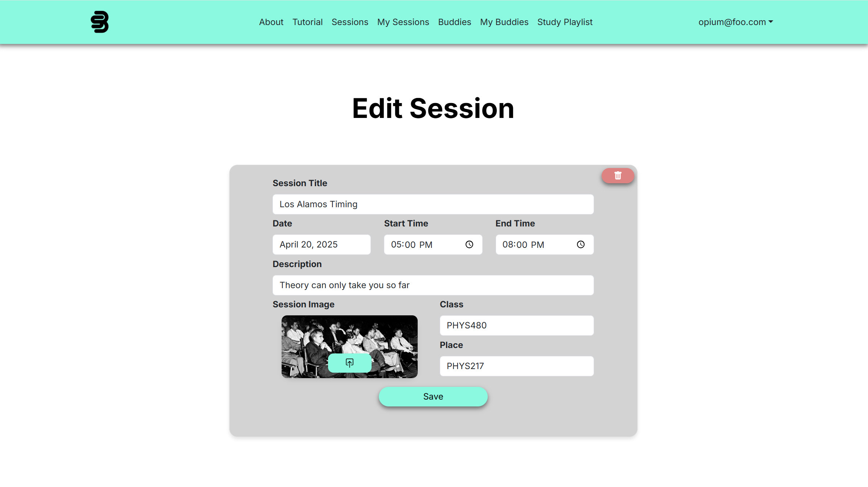Click the clock icon in End Time

(x=581, y=244)
